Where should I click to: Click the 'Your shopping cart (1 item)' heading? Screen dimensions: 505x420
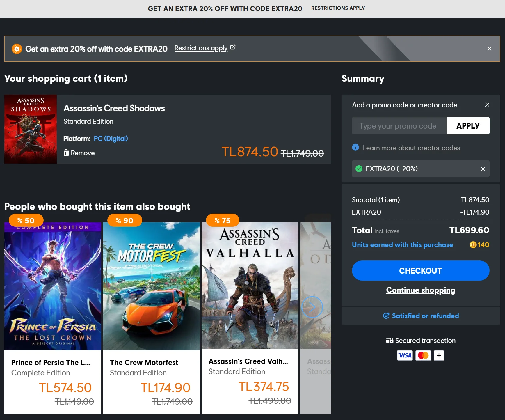click(66, 79)
